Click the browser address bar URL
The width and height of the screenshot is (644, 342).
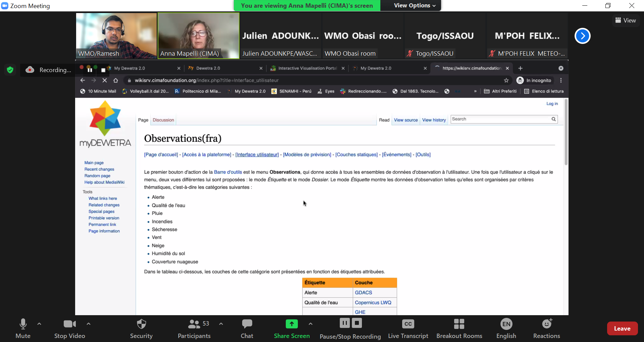(207, 80)
